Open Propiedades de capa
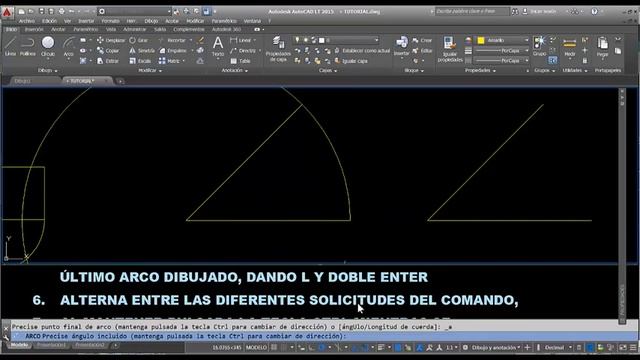 click(x=278, y=49)
